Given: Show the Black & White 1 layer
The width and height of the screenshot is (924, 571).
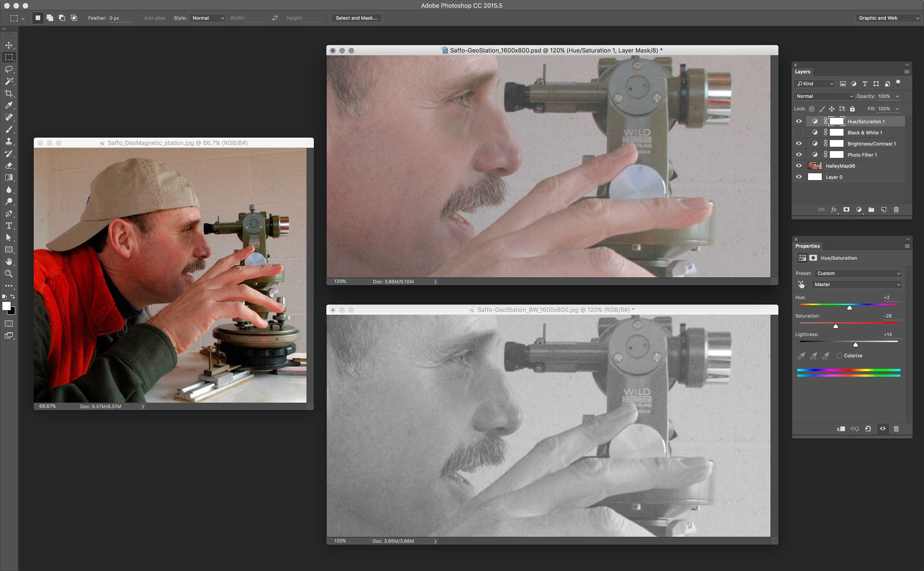Looking at the screenshot, I should [799, 133].
